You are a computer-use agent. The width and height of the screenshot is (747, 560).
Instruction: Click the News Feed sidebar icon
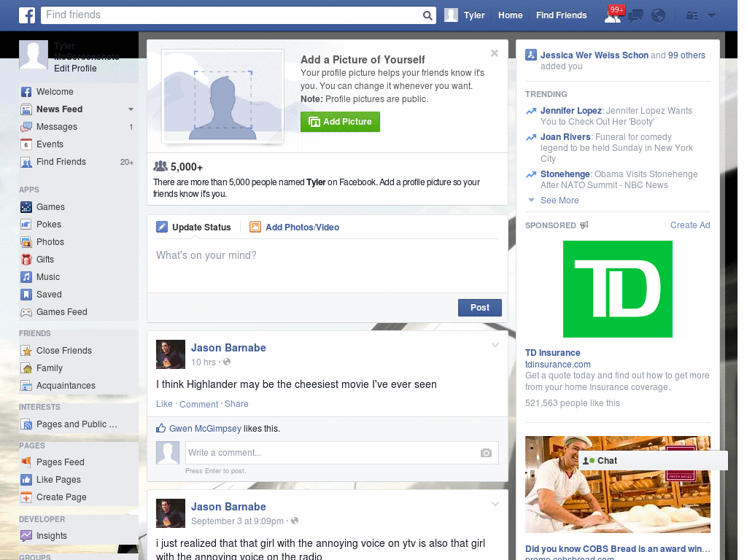26,109
